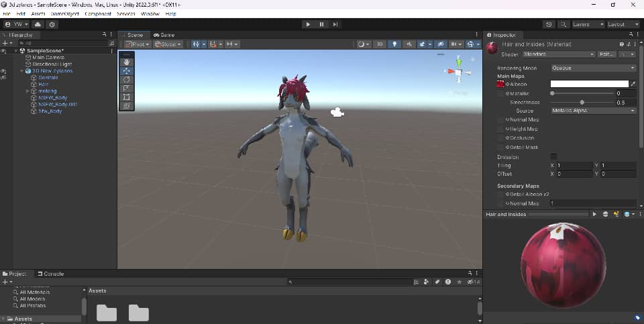Click the Smoothness slider

(x=582, y=102)
